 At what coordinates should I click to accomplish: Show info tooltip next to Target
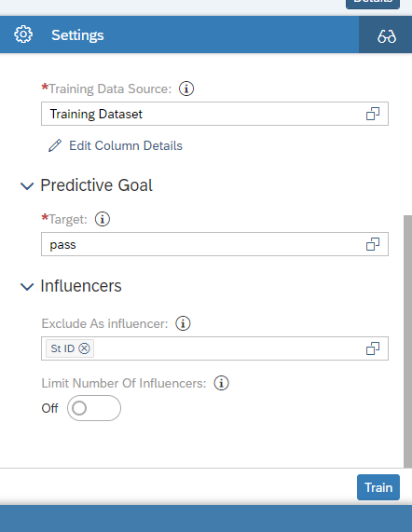coord(103,219)
